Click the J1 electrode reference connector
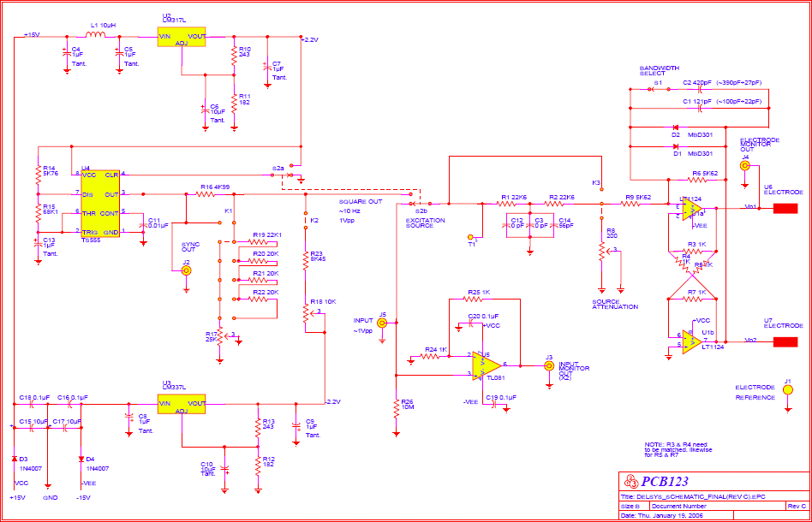The image size is (812, 522). click(x=788, y=405)
